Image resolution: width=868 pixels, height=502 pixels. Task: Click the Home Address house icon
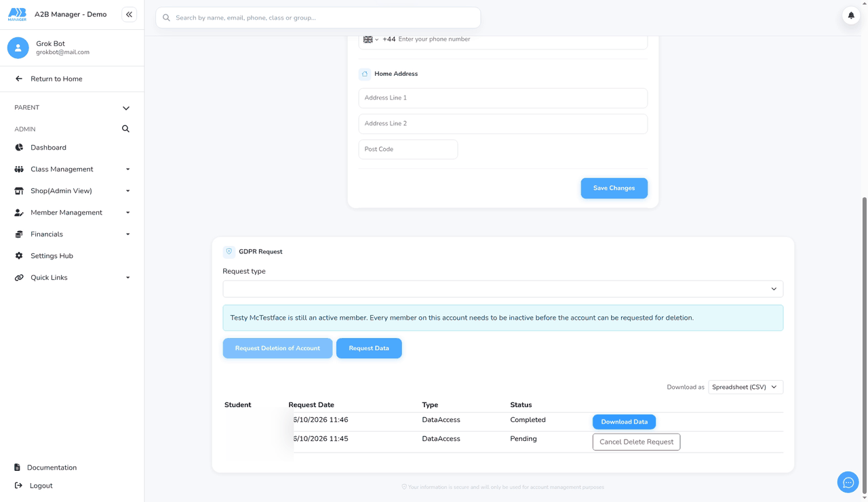[x=365, y=74]
